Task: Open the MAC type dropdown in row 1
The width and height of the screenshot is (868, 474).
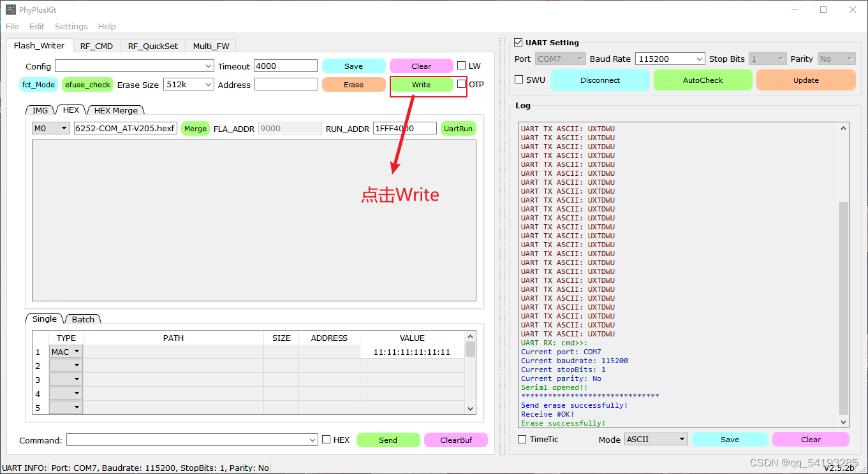Action: pyautogui.click(x=66, y=352)
